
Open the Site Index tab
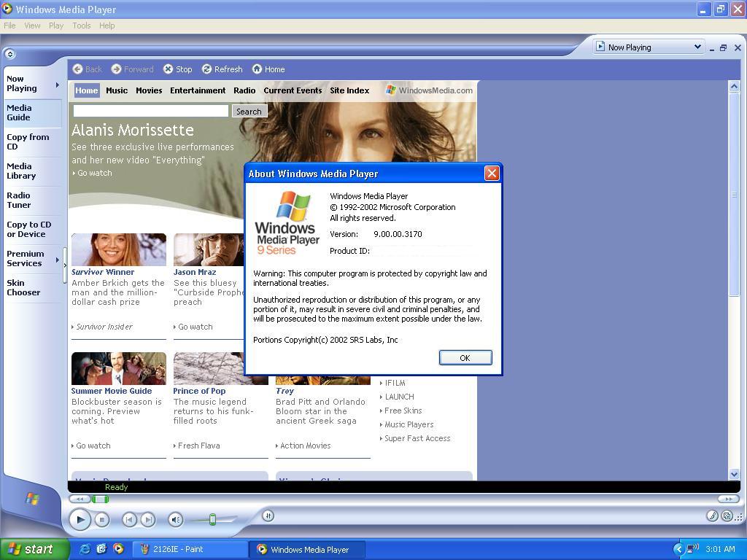349,90
